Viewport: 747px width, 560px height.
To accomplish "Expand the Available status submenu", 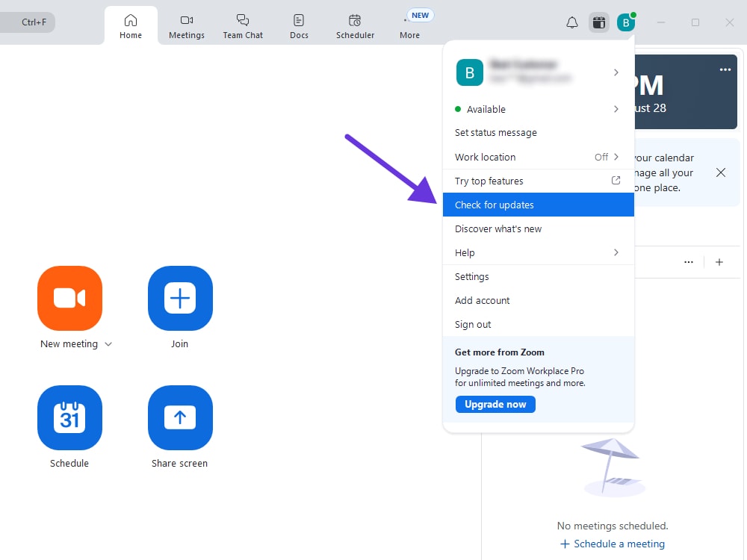I will click(539, 109).
